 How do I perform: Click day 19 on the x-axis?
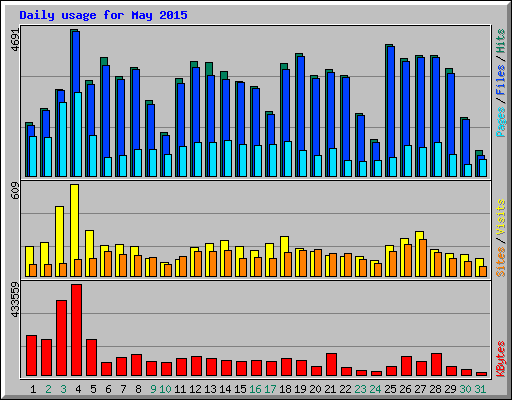coord(300,389)
